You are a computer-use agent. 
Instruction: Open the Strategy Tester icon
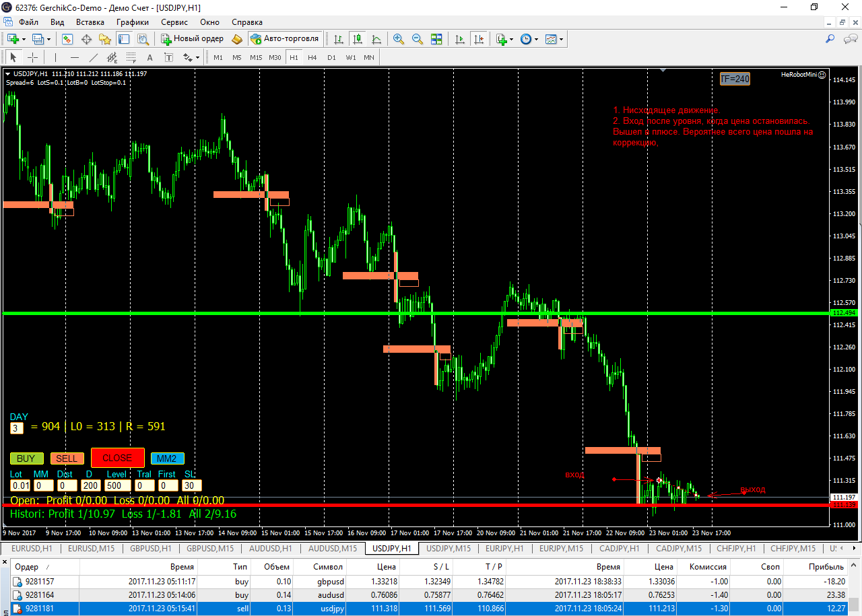tap(143, 39)
